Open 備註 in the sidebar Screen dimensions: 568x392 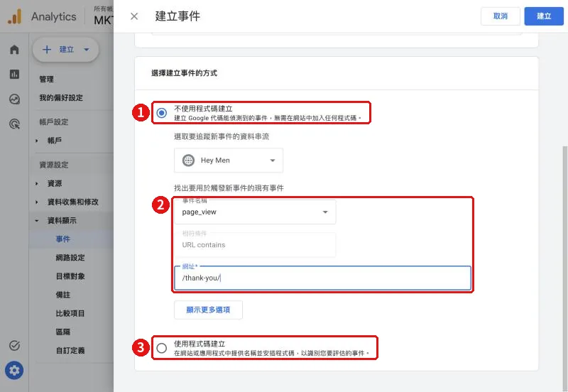63,295
